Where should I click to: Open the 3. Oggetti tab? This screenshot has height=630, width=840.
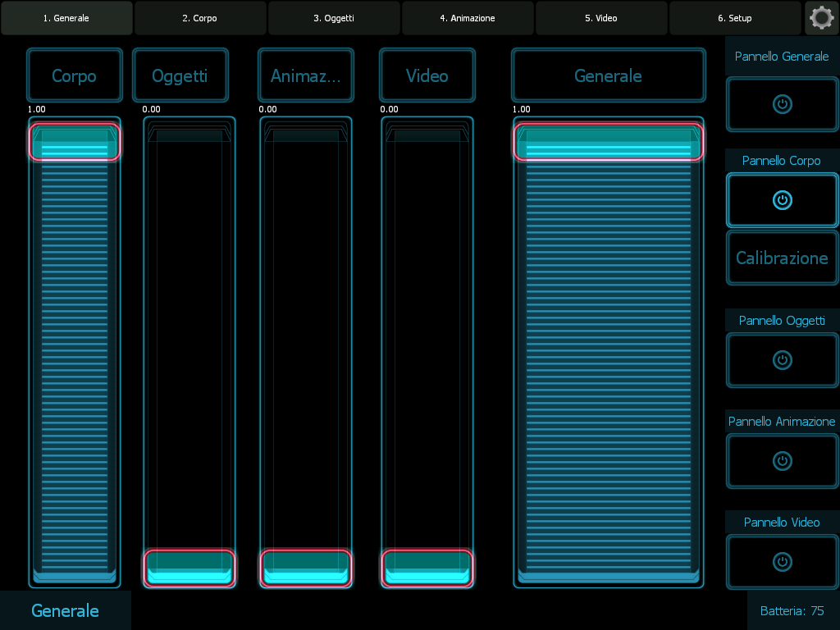334,18
